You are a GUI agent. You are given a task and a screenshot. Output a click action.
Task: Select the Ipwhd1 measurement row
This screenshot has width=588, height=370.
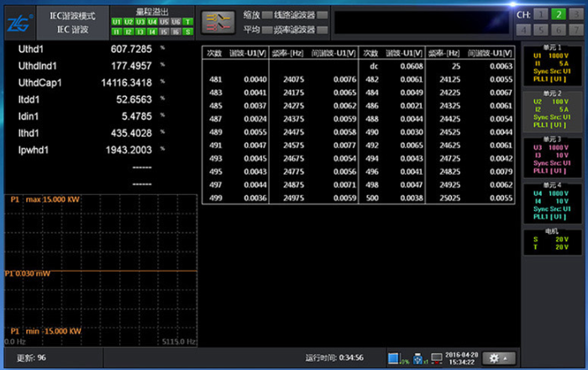coord(92,150)
